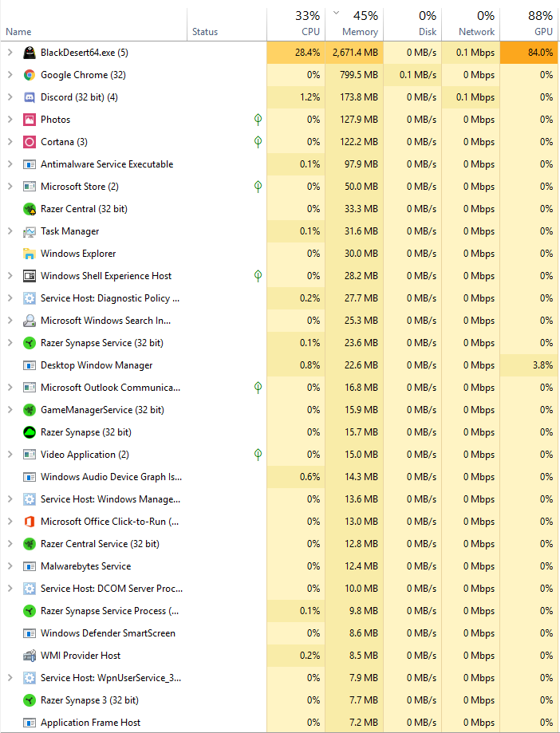Click the Windows Explorer folder icon
560x733 pixels.
(30, 254)
